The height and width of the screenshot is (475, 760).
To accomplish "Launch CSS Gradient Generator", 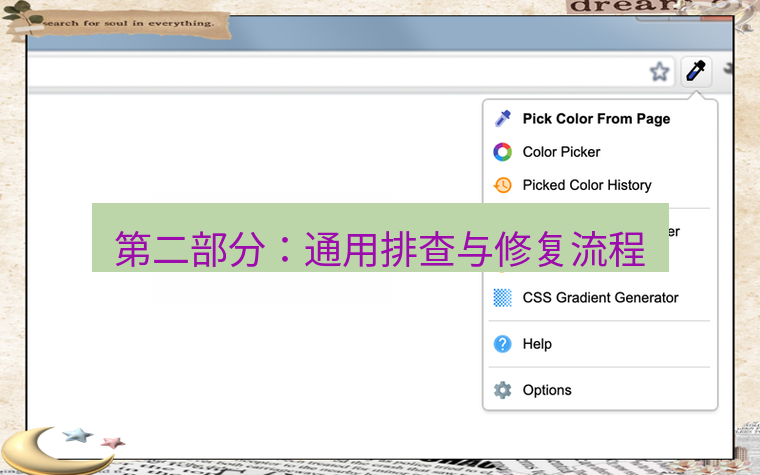I will pyautogui.click(x=600, y=297).
